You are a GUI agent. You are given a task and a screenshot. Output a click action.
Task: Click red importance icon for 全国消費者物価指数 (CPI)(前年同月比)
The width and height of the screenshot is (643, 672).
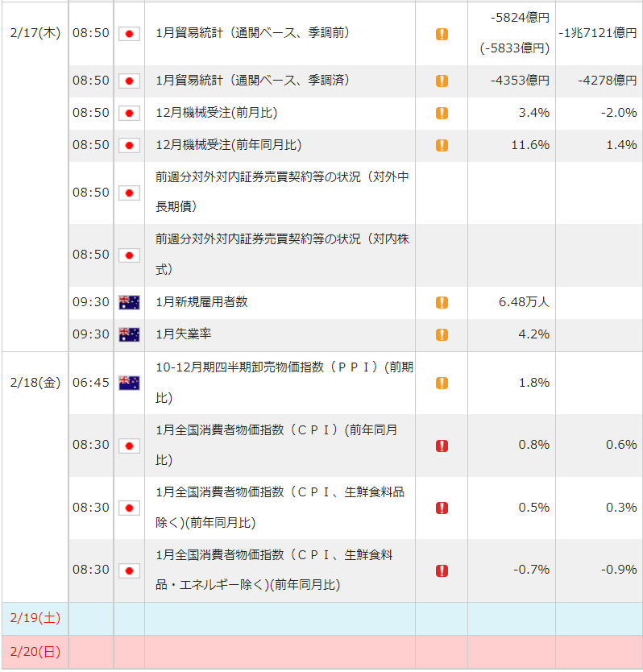(x=442, y=446)
